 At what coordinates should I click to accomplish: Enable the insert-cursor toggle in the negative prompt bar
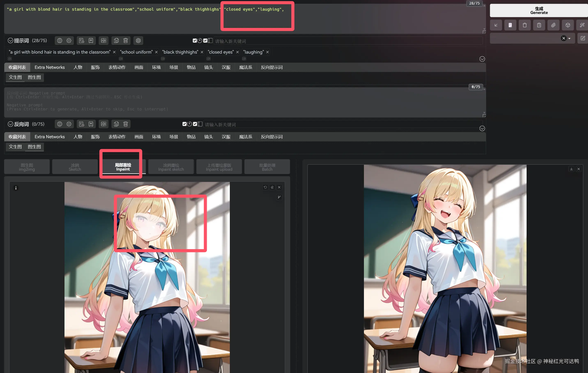click(x=200, y=124)
